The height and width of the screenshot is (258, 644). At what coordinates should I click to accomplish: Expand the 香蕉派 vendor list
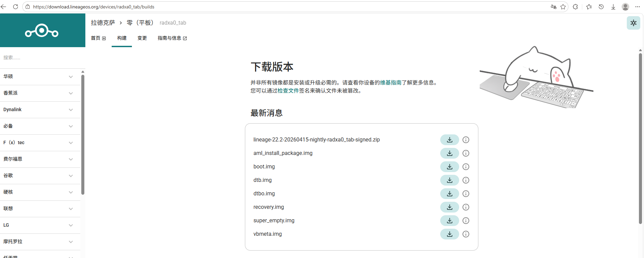coord(40,93)
